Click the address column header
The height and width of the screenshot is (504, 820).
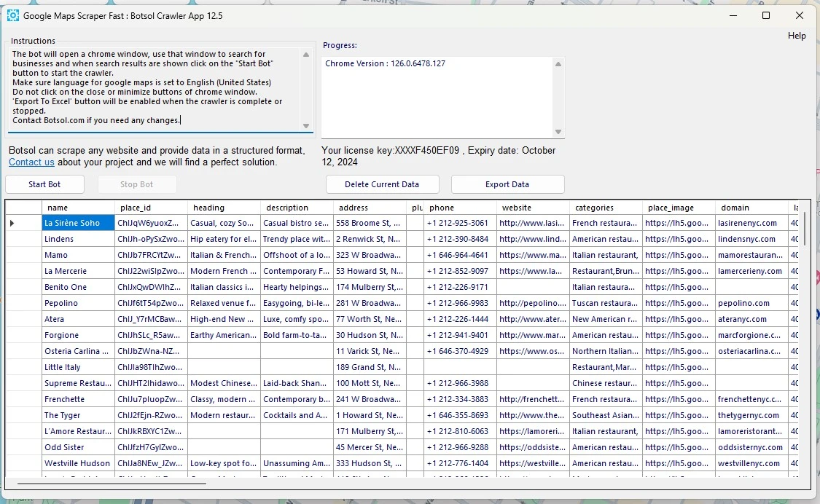[x=370, y=208]
